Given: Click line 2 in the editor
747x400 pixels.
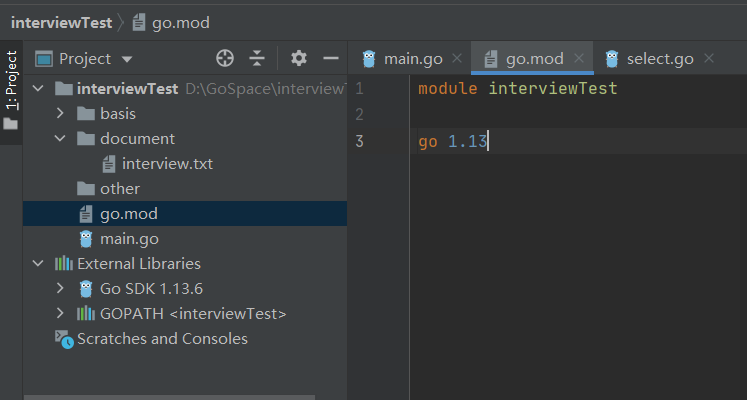Looking at the screenshot, I should coord(550,115).
